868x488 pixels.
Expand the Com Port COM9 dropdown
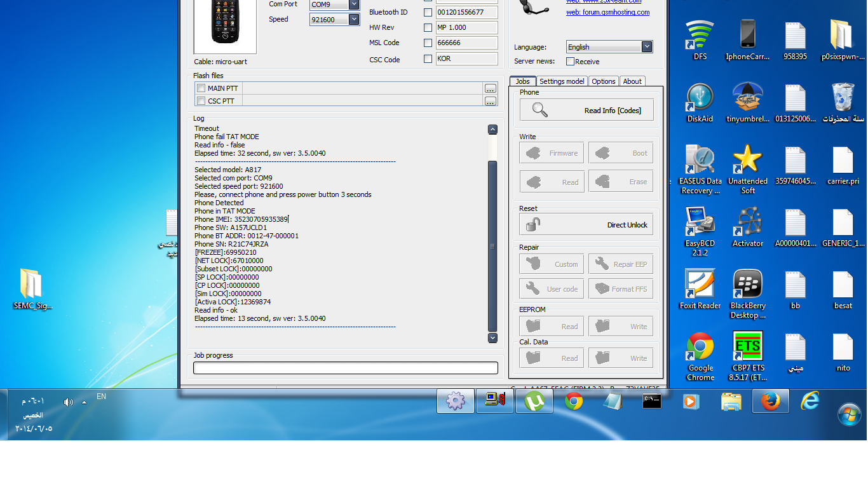354,4
